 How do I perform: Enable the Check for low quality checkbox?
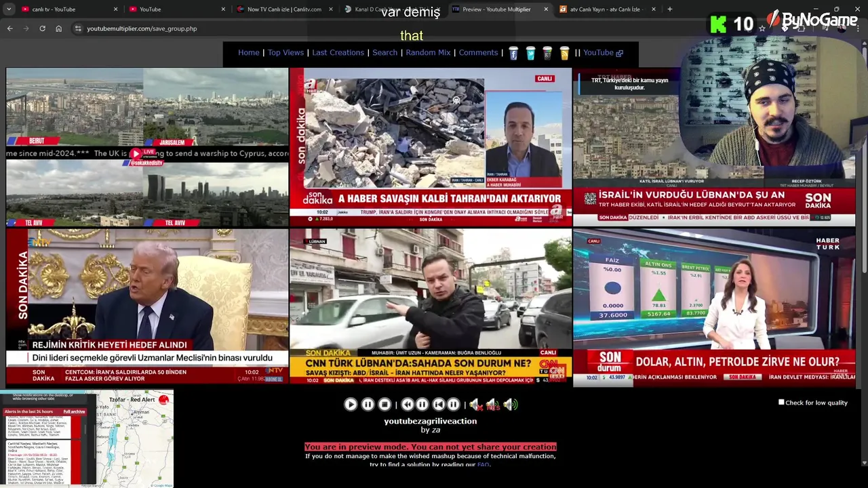tap(781, 403)
